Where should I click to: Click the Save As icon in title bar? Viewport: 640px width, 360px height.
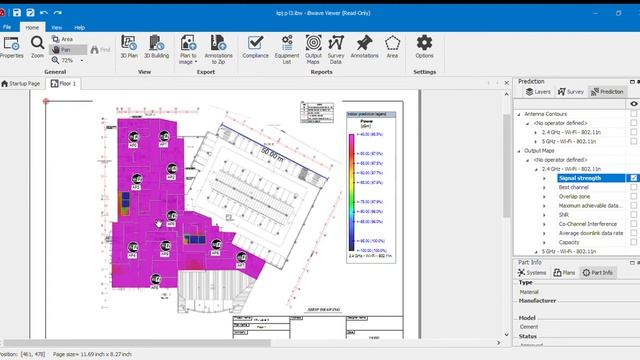[30, 13]
